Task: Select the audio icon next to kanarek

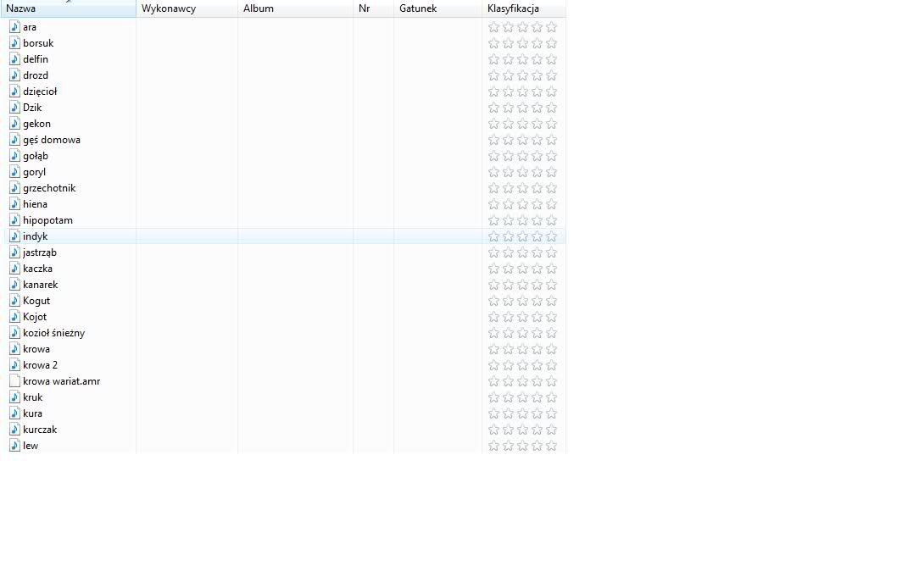Action: pos(14,285)
